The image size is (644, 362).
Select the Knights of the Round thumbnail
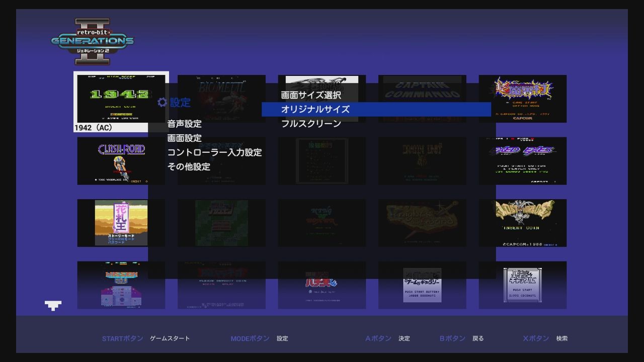[422, 223]
